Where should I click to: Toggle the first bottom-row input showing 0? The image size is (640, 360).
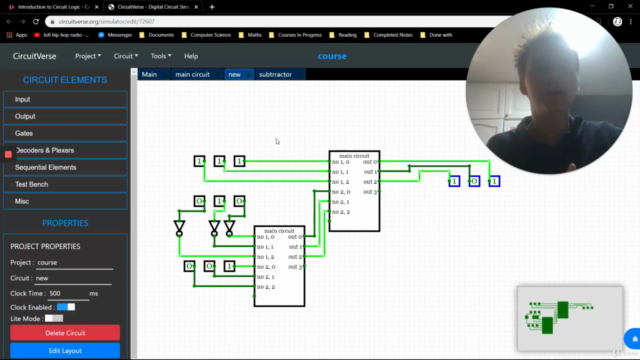pyautogui.click(x=189, y=266)
